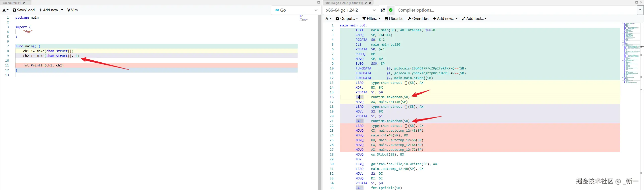
Task: Open the Save/Load dialog
Action: pyautogui.click(x=24, y=10)
